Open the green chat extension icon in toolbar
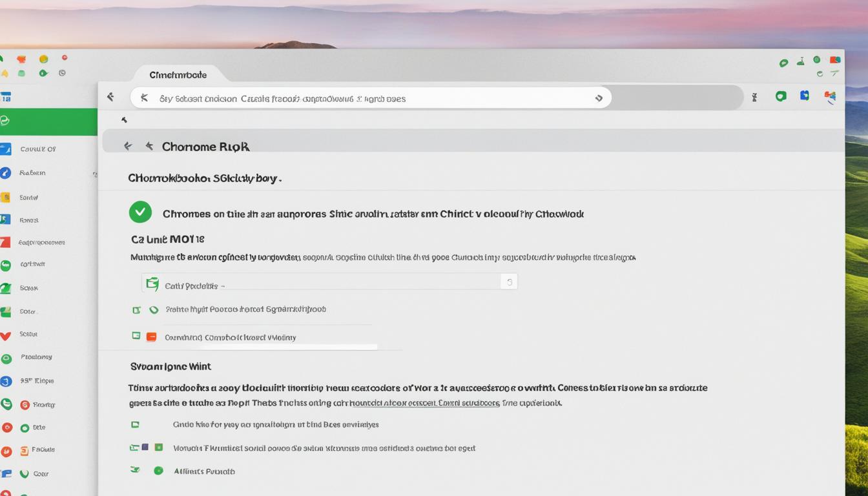Screen dimensions: 868x496 (x=781, y=96)
